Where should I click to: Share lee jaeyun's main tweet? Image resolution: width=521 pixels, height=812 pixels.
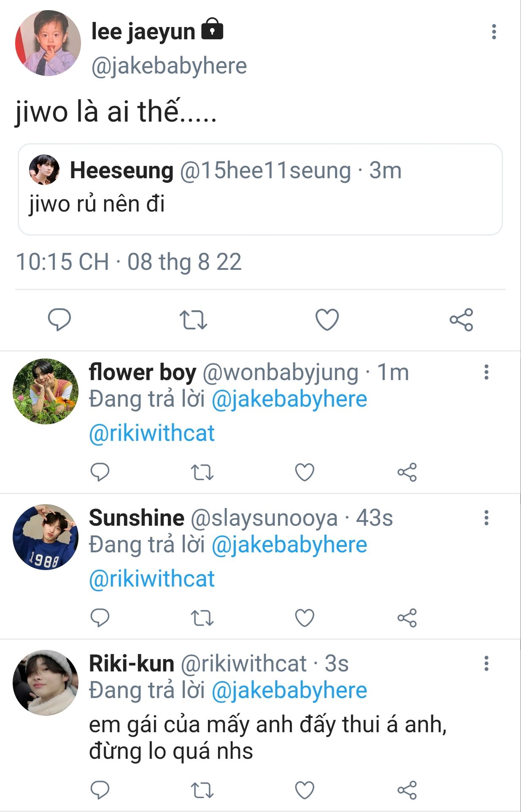[x=461, y=319]
